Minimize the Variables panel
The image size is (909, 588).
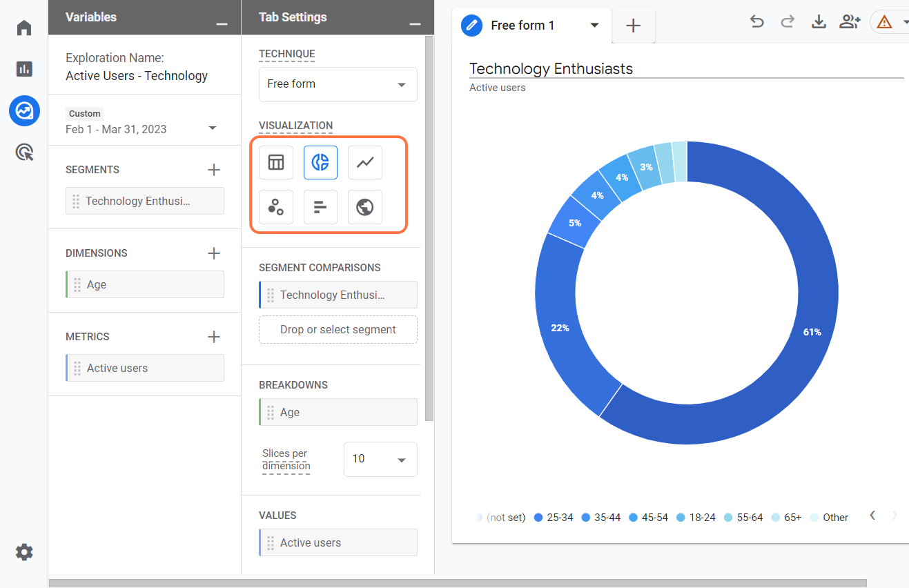coord(222,23)
